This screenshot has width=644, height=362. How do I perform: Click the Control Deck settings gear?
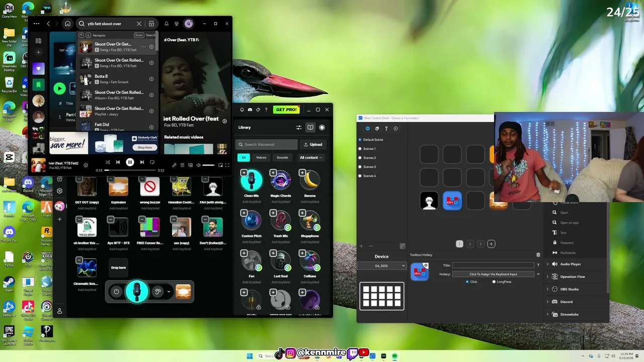click(x=395, y=129)
